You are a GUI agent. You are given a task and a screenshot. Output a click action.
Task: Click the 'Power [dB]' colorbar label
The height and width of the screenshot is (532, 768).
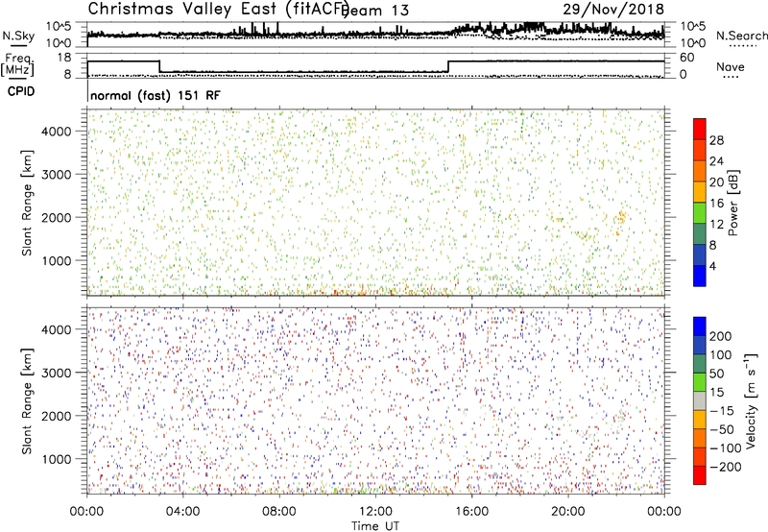pos(733,203)
